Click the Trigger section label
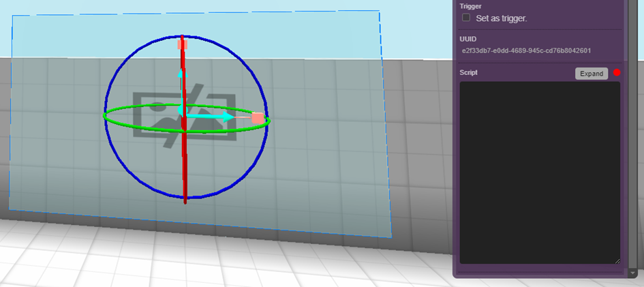The width and height of the screenshot is (644, 287). tap(471, 6)
